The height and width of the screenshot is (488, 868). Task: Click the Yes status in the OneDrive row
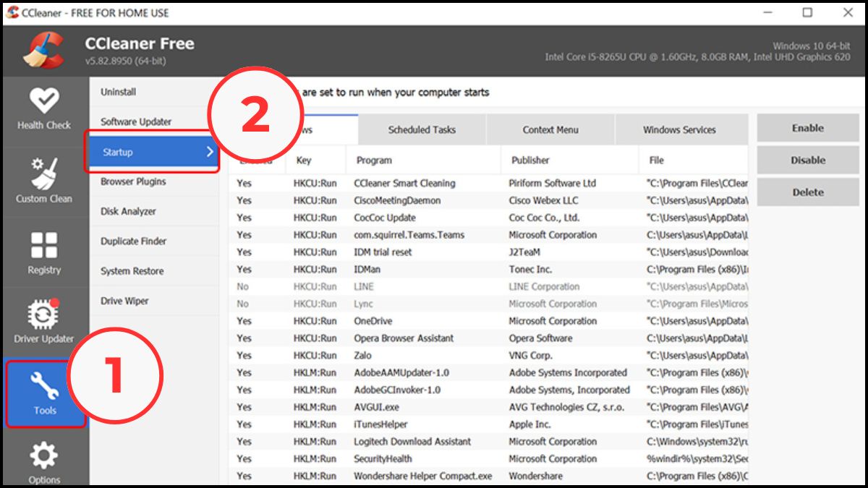(x=244, y=321)
